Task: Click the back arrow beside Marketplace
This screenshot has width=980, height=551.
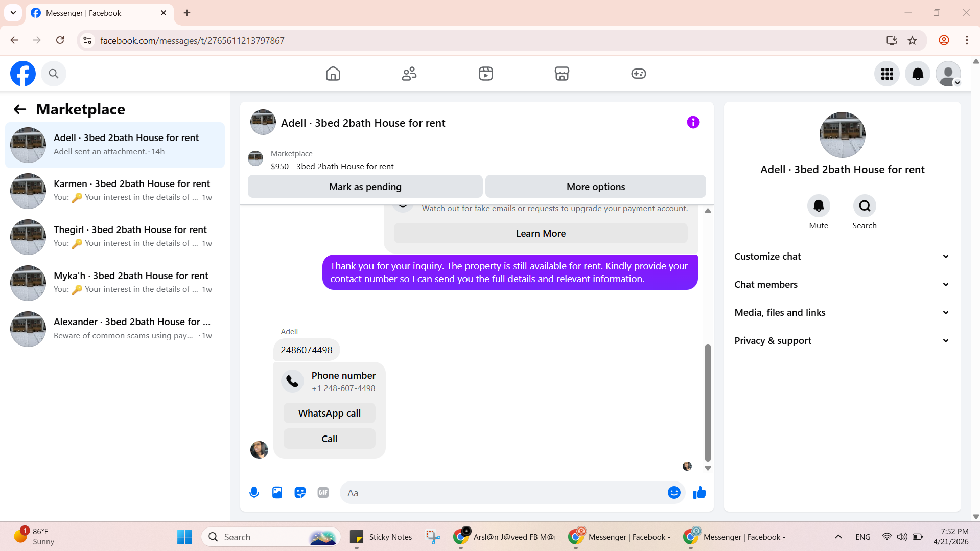Action: coord(20,109)
